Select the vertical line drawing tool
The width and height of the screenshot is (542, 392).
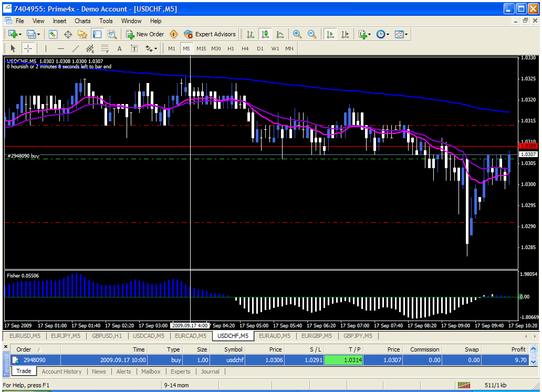click(x=46, y=49)
